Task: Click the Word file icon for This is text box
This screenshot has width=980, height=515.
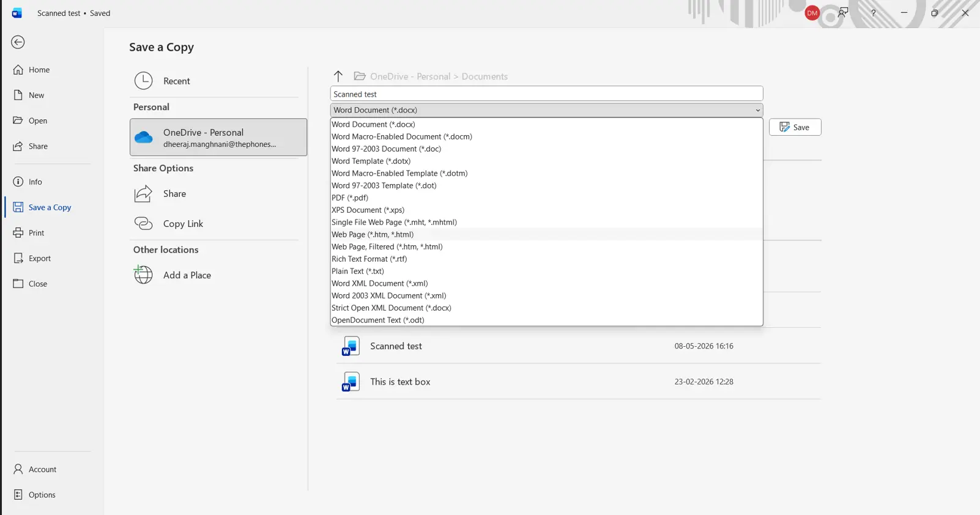Action: pos(350,382)
